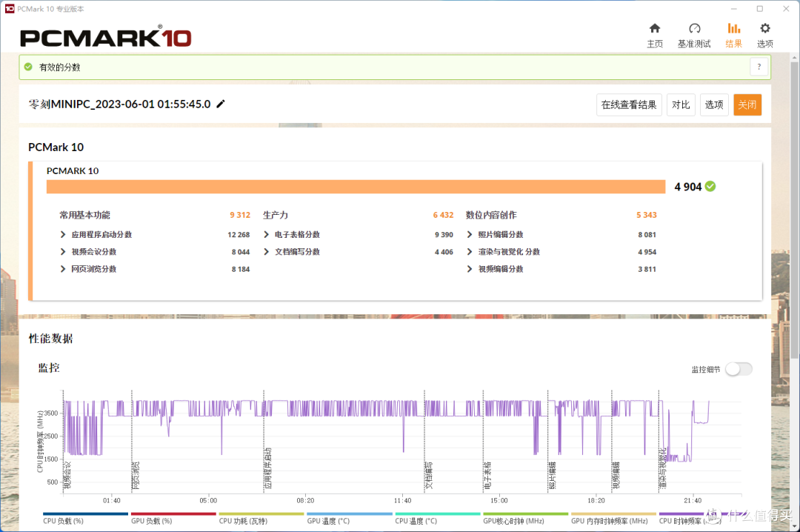Click the question mark help button
This screenshot has height=532, width=800.
pyautogui.click(x=759, y=67)
